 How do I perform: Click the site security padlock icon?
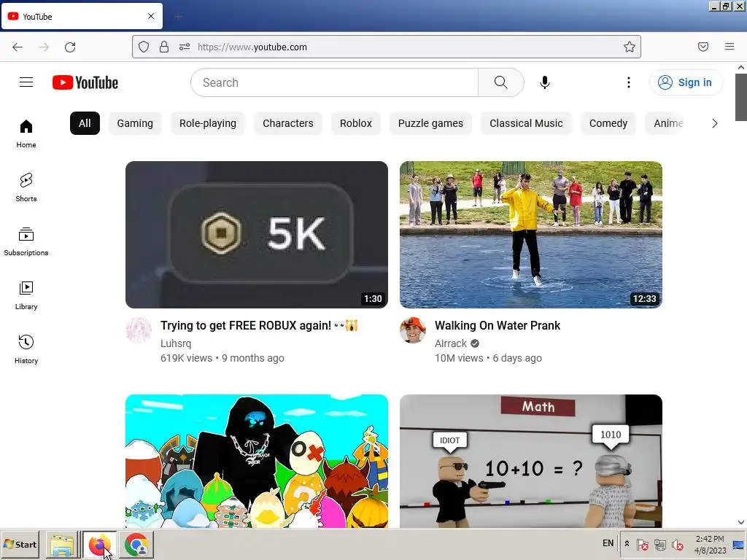coord(164,47)
